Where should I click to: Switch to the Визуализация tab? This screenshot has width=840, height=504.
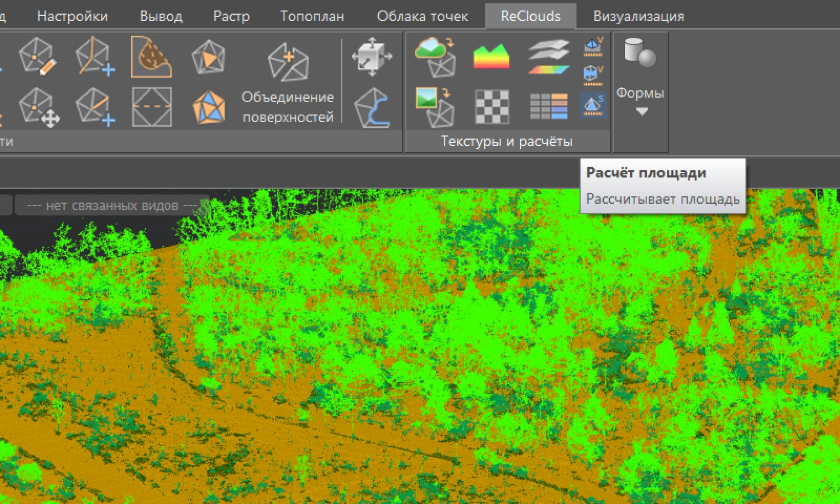coord(638,16)
